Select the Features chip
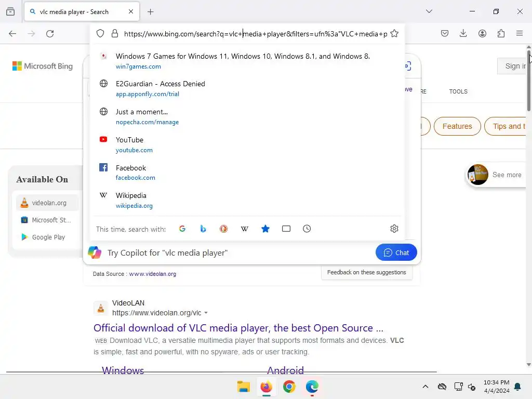The width and height of the screenshot is (532, 399). 457,126
